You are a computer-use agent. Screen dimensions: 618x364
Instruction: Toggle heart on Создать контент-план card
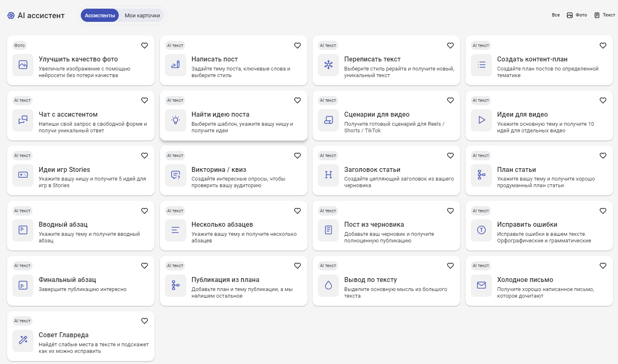(603, 45)
